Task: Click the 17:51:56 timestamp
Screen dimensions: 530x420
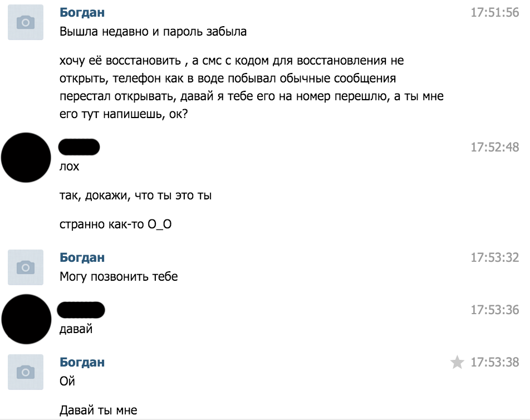Action: (x=494, y=13)
